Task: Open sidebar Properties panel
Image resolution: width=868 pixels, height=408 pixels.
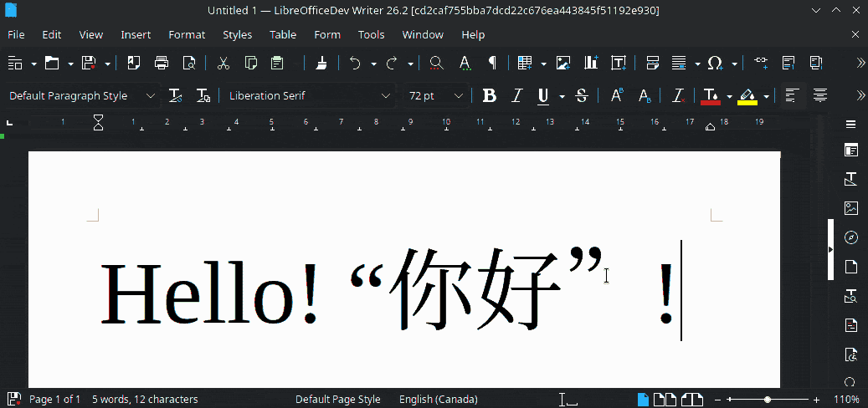Action: 850,150
